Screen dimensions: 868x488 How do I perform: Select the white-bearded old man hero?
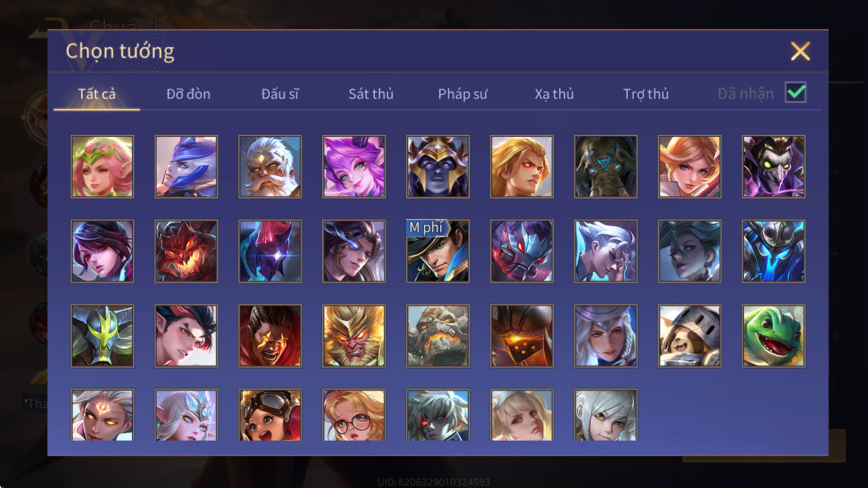click(x=270, y=166)
